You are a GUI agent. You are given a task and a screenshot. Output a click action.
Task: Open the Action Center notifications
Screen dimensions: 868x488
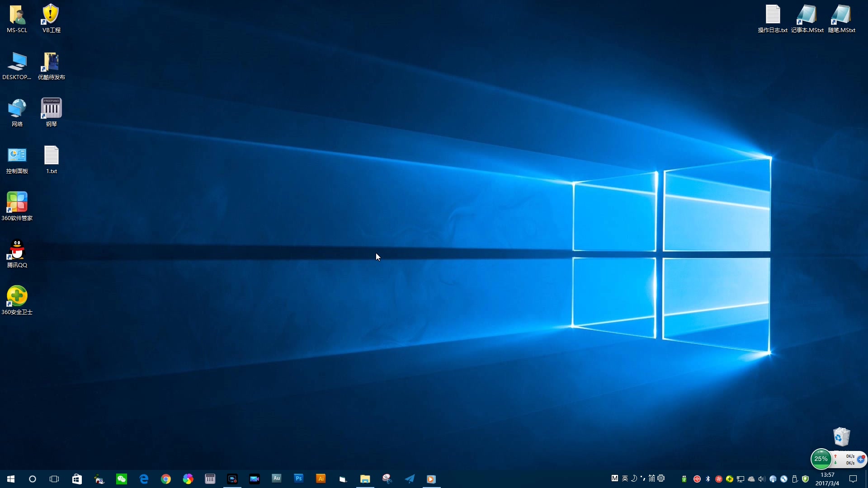pyautogui.click(x=853, y=479)
